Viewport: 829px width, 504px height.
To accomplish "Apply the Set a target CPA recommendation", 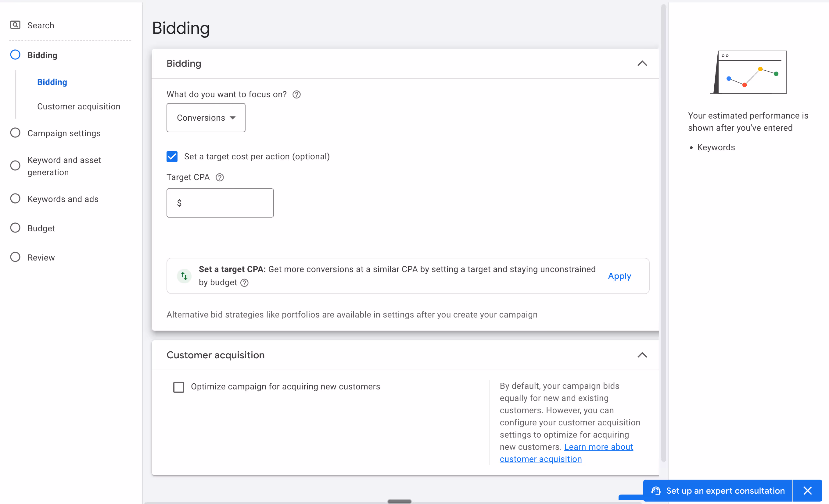I will (619, 276).
